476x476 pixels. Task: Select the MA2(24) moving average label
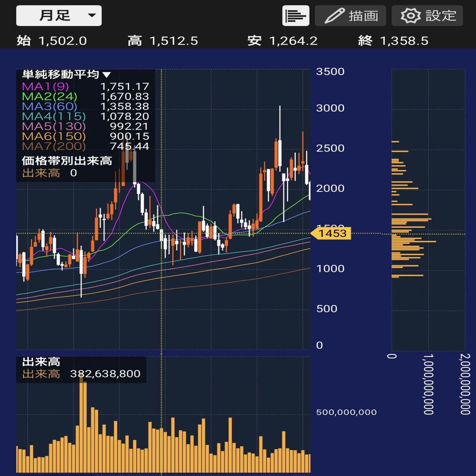[x=49, y=96]
